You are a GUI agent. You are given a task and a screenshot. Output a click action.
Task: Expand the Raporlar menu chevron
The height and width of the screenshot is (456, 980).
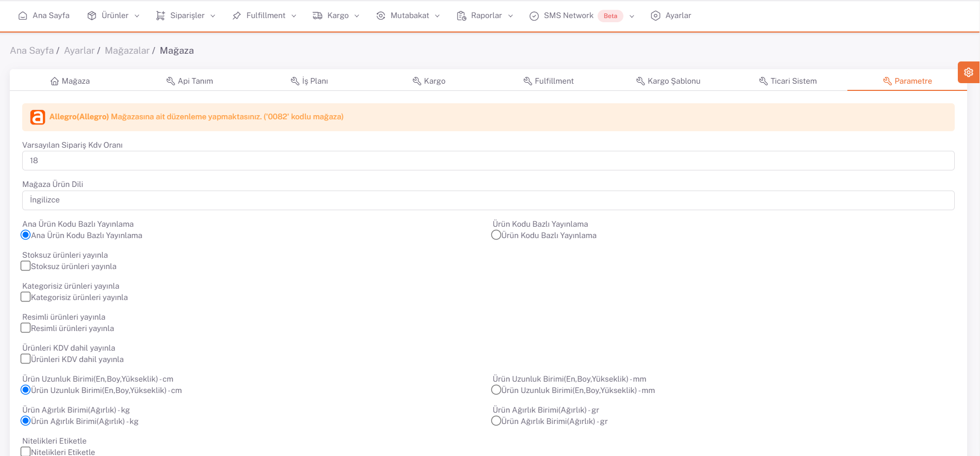(510, 16)
